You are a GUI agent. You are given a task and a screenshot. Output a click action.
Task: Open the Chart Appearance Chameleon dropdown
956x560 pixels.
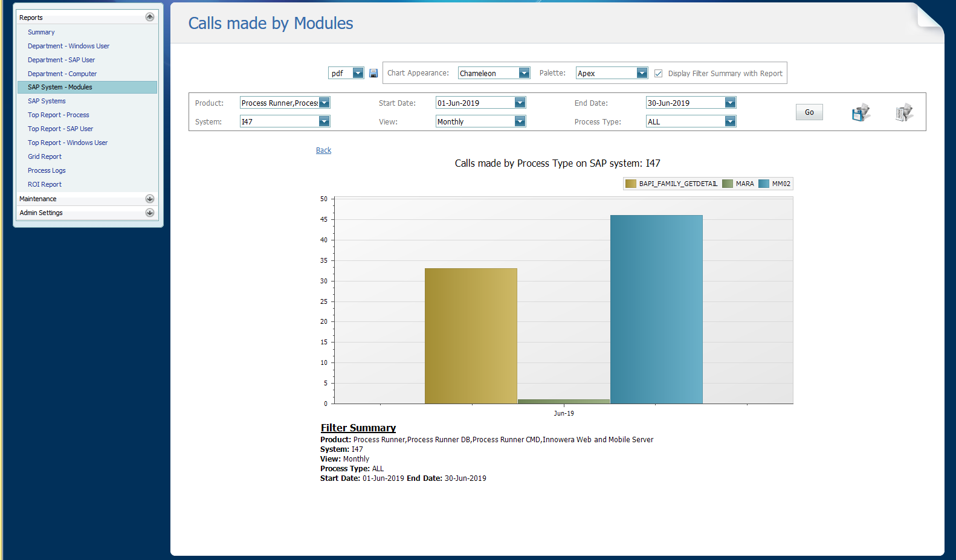click(x=524, y=73)
